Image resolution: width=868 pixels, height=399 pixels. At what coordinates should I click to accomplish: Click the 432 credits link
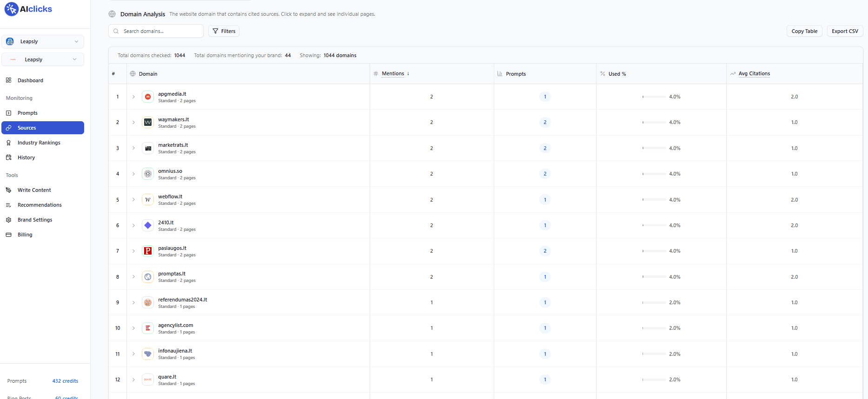pos(65,381)
